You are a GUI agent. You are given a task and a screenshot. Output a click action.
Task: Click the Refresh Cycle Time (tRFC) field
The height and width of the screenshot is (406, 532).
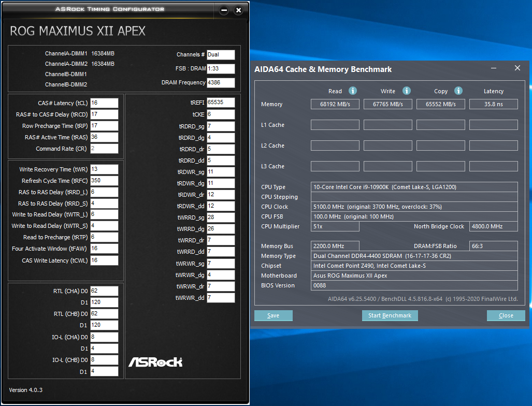tap(104, 180)
